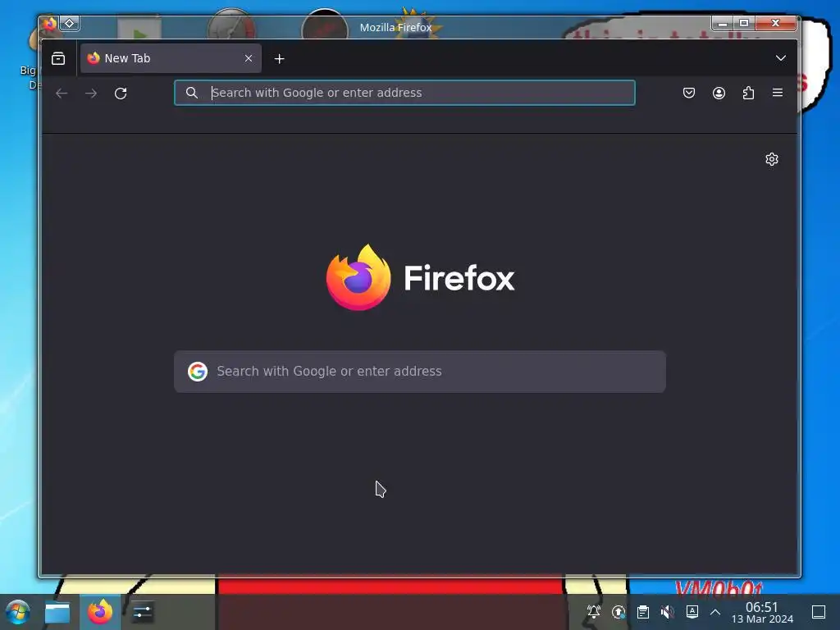The height and width of the screenshot is (630, 840).
Task: Open the application hamburger menu
Action: (778, 93)
